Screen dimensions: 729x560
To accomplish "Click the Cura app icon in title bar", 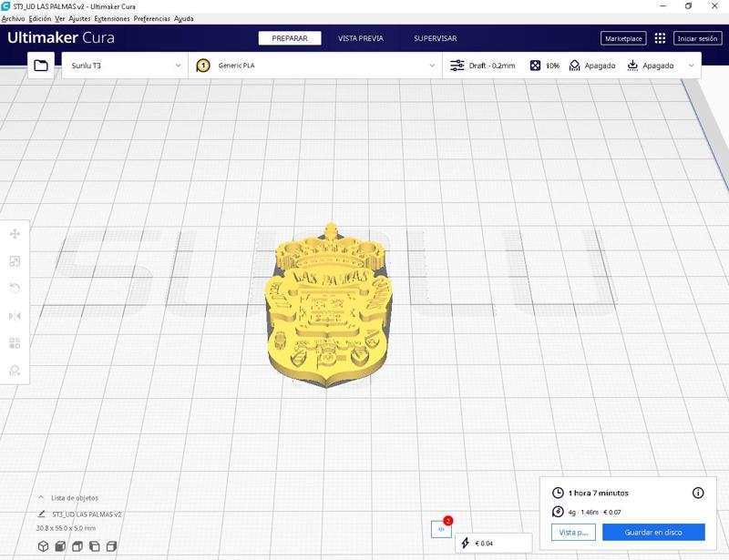I will coord(5,6).
